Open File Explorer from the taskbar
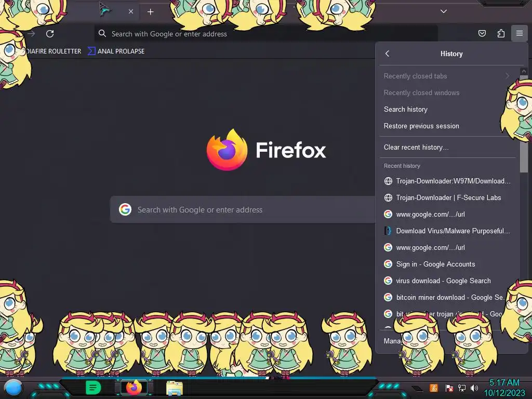 (175, 388)
